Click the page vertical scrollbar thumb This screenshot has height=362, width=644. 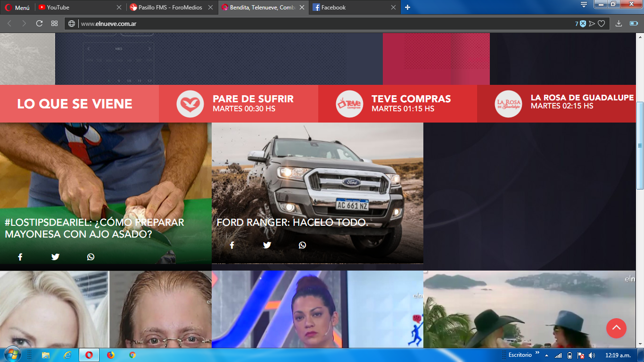[640, 146]
